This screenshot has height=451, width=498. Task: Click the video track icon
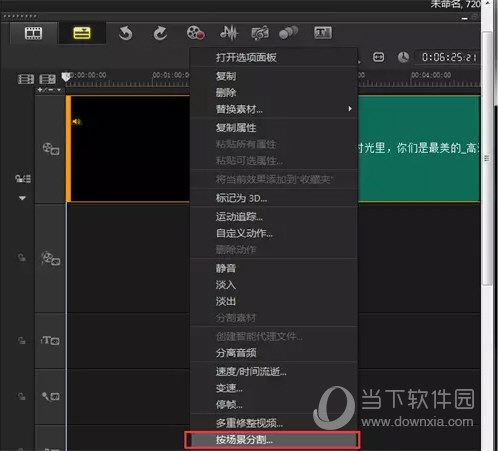click(x=51, y=149)
